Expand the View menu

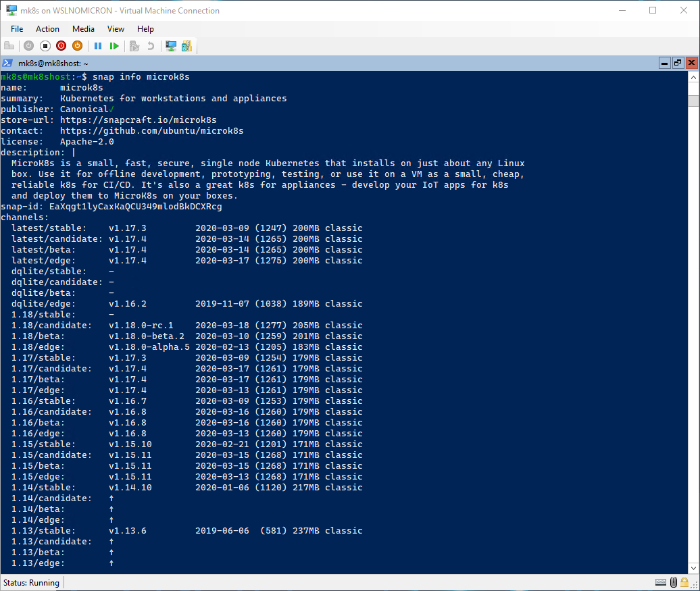[x=116, y=29]
